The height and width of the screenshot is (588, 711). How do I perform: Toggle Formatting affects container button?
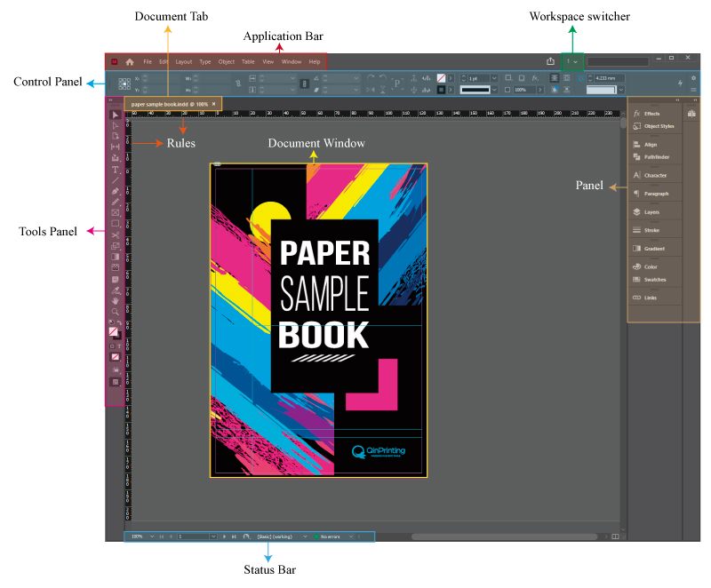click(x=113, y=346)
